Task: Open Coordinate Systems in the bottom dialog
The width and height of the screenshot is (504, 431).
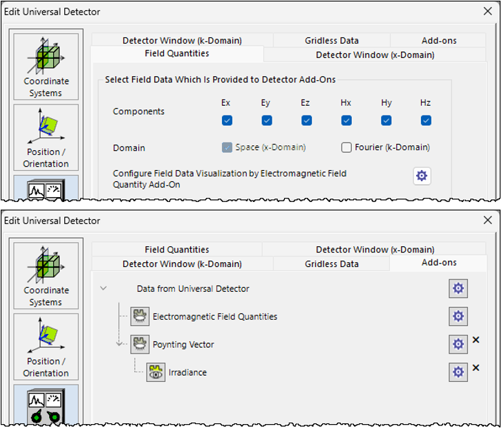Action: point(46,275)
